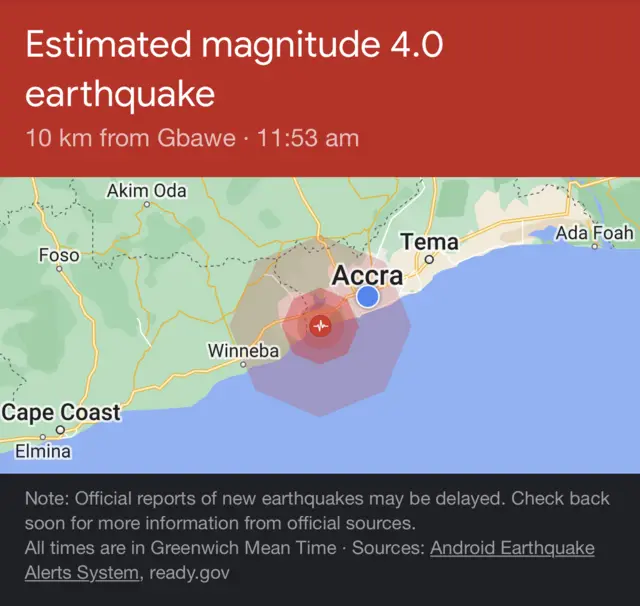Tap the Ada Foah map label
640x606 pixels.
(595, 233)
